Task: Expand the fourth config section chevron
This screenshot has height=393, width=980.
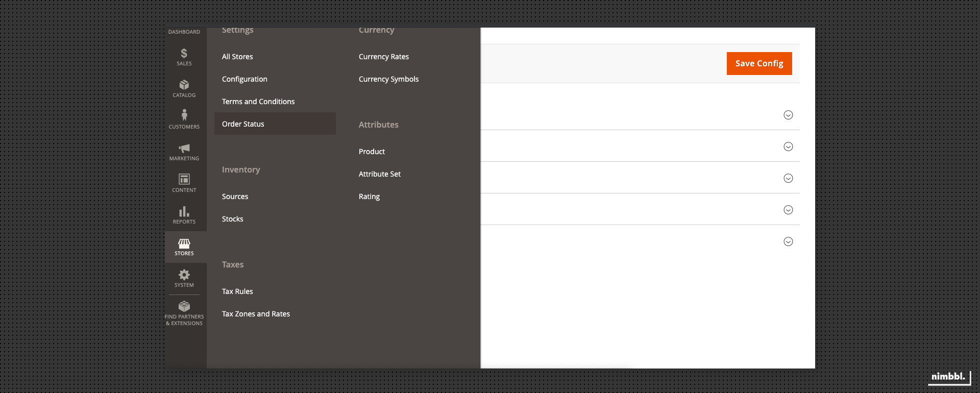Action: click(788, 210)
